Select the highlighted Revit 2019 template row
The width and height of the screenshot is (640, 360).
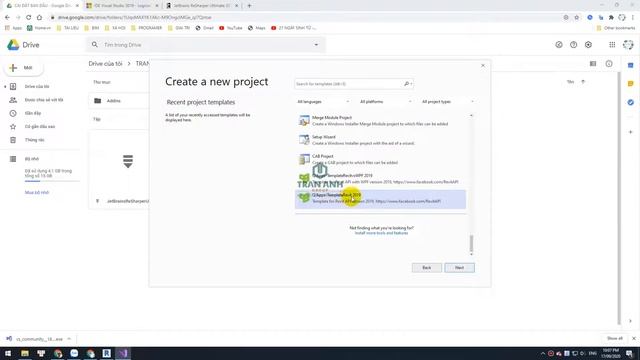coord(380,199)
